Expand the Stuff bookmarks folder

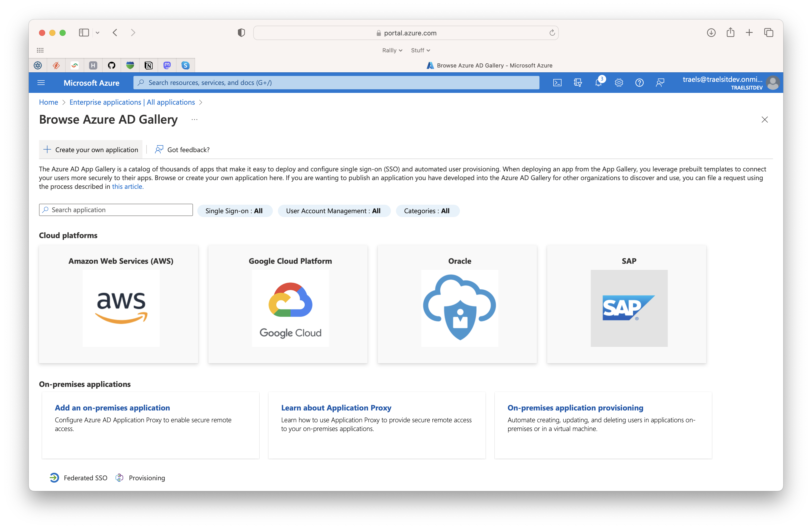[420, 50]
